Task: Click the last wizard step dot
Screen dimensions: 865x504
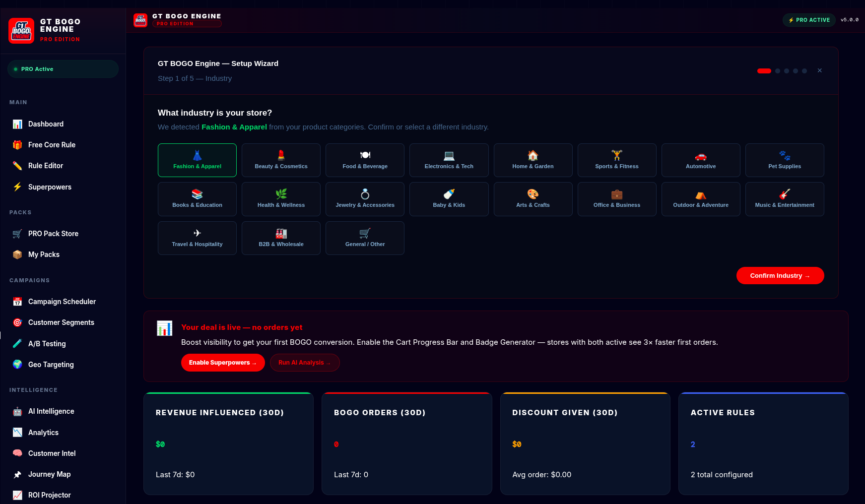Action: coord(804,71)
